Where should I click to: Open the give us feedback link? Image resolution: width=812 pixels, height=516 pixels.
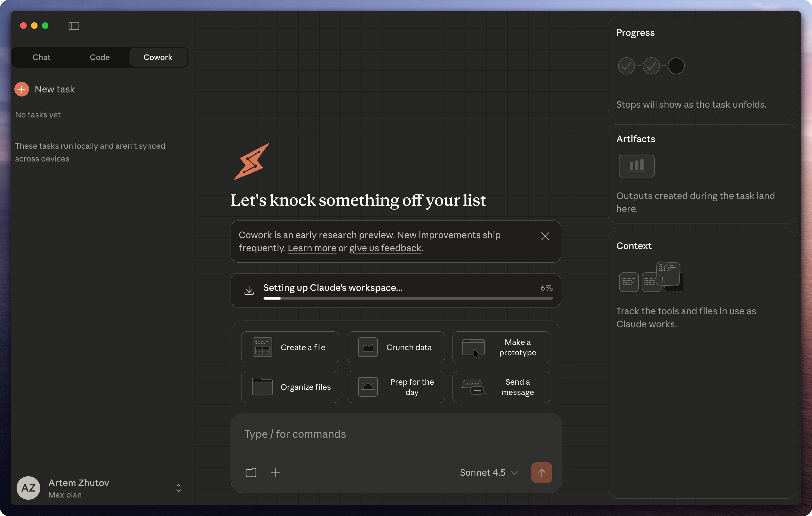pos(385,248)
